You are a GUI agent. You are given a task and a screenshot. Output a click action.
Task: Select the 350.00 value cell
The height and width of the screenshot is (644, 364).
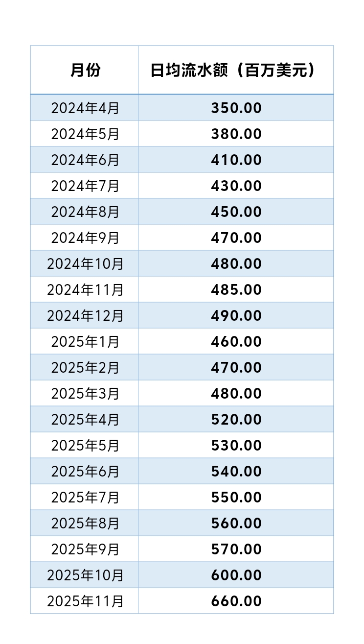236,108
